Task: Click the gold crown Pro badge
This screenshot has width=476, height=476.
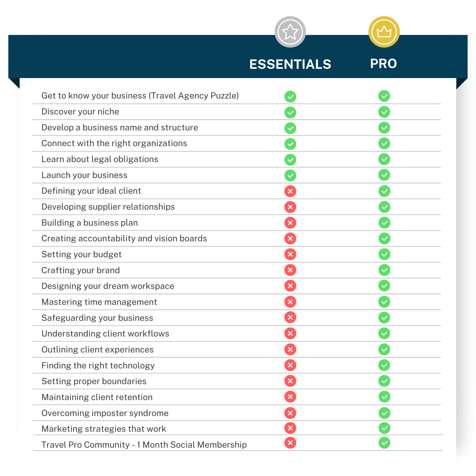Action: coord(384,32)
